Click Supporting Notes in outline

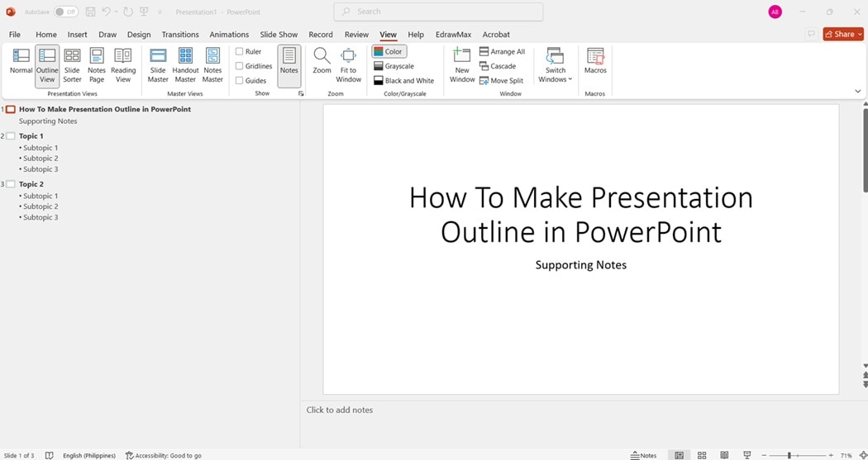pyautogui.click(x=48, y=121)
